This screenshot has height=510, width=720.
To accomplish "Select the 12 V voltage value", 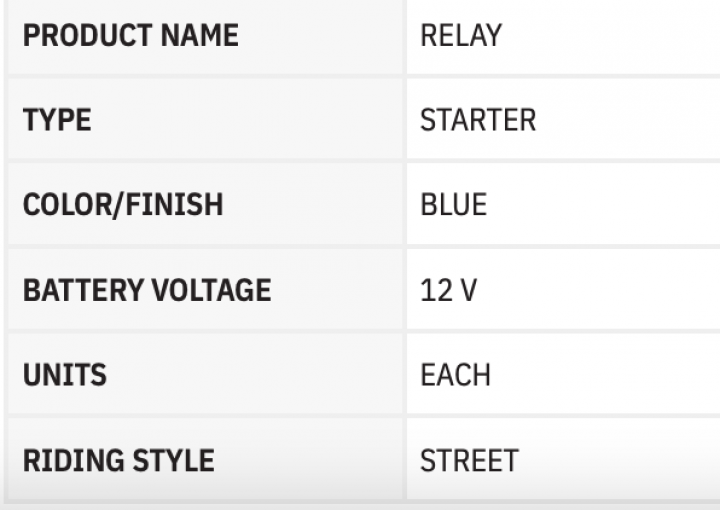I will tap(449, 290).
